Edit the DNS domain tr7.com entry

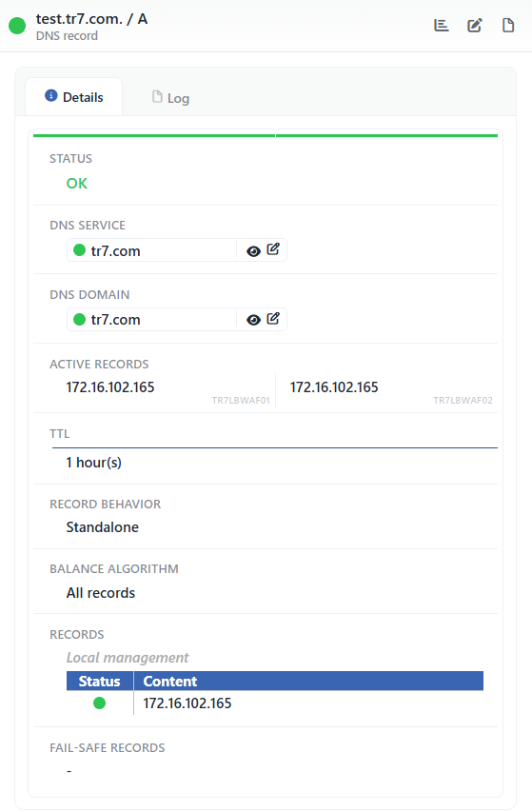tap(273, 318)
